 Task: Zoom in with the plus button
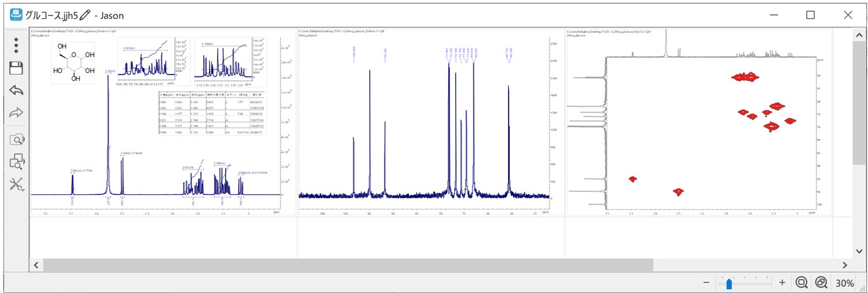coord(782,283)
